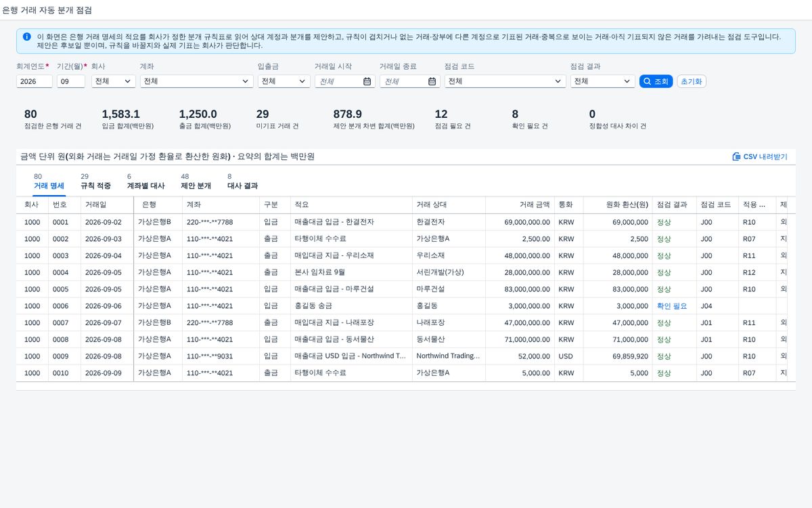Switch to the 계좌별 대사 tab
Image resolution: width=812 pixels, height=508 pixels.
point(145,182)
